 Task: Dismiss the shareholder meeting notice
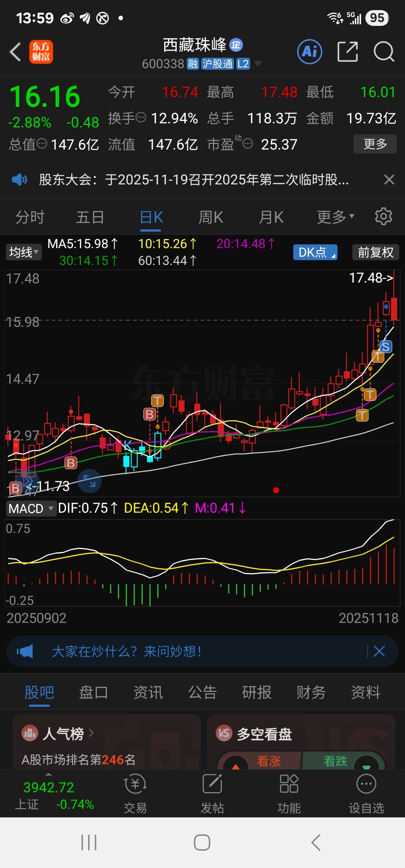click(x=389, y=180)
